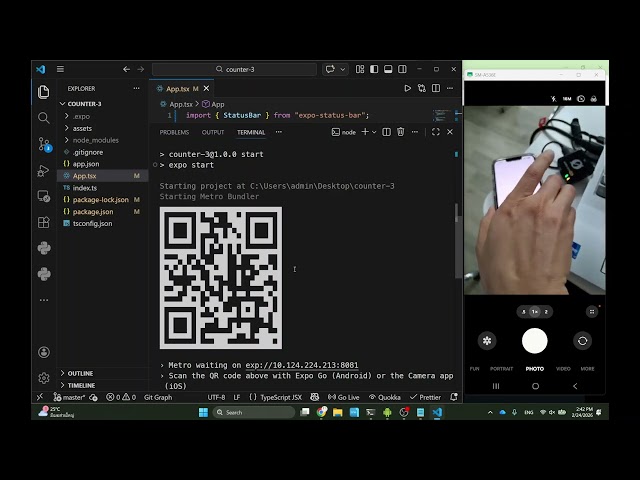Switch camera with the flip icon

pyautogui.click(x=582, y=340)
